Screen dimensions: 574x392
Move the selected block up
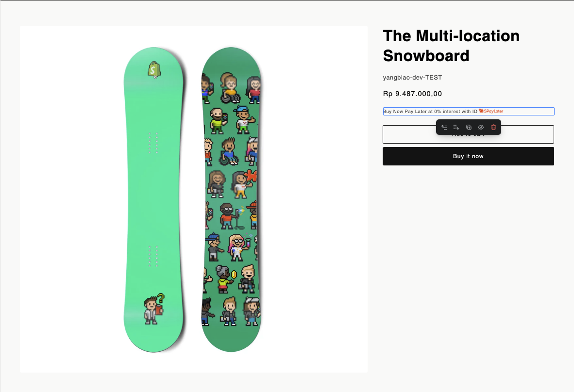pyautogui.click(x=444, y=127)
